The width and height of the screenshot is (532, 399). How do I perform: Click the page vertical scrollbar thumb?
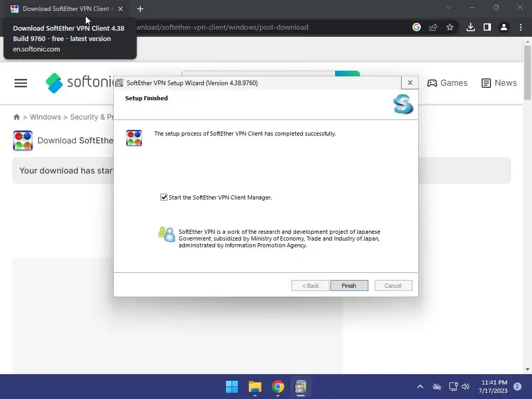(x=527, y=73)
